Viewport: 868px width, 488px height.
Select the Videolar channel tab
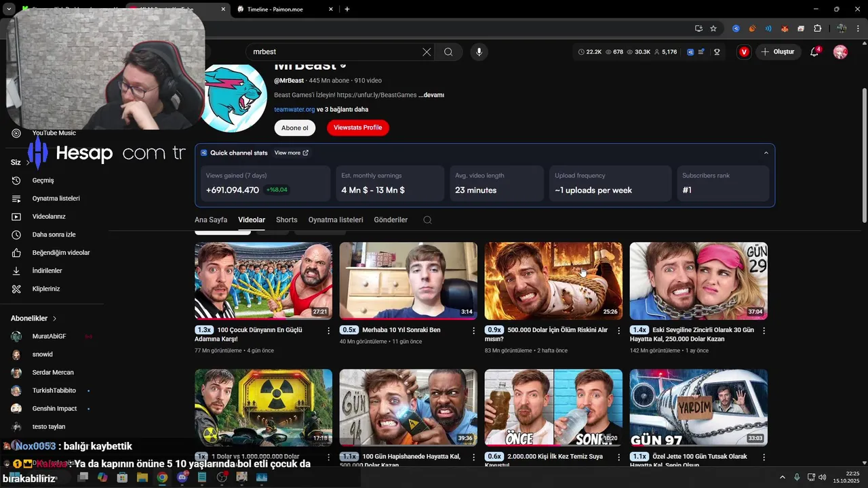pyautogui.click(x=252, y=220)
